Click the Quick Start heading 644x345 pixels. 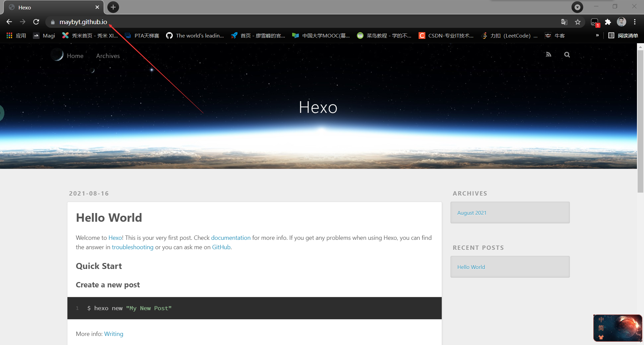[x=99, y=266]
